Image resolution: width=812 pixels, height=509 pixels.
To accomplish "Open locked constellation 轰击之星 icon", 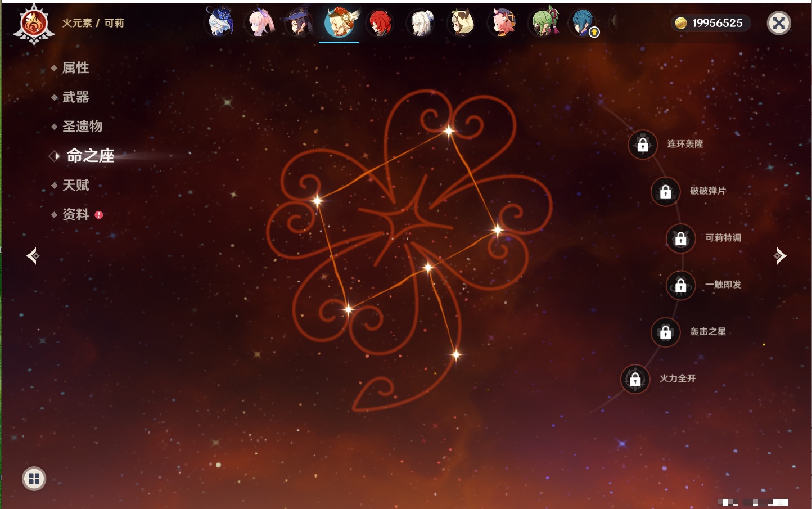I will (666, 332).
